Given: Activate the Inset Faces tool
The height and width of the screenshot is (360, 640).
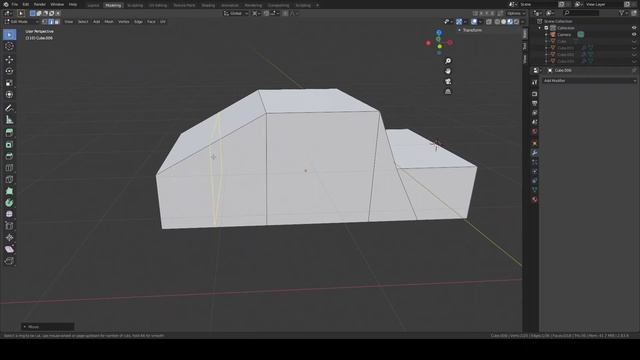Looking at the screenshot, I should 9,144.
